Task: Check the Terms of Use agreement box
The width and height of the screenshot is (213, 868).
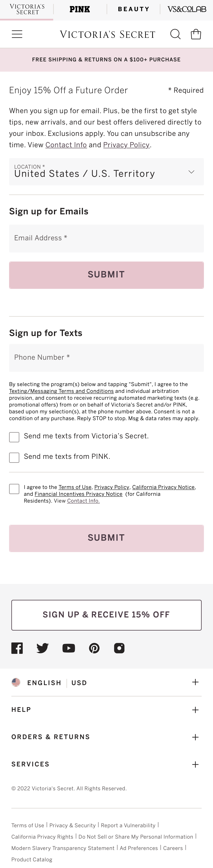Action: point(14,489)
